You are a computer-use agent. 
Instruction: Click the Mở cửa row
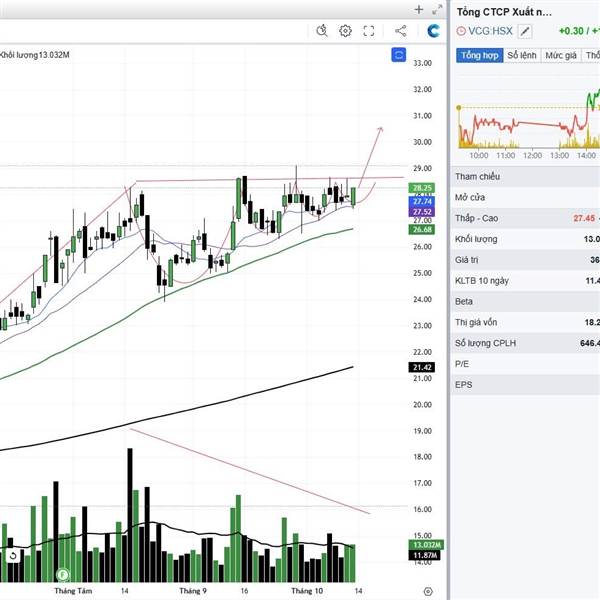(x=526, y=197)
